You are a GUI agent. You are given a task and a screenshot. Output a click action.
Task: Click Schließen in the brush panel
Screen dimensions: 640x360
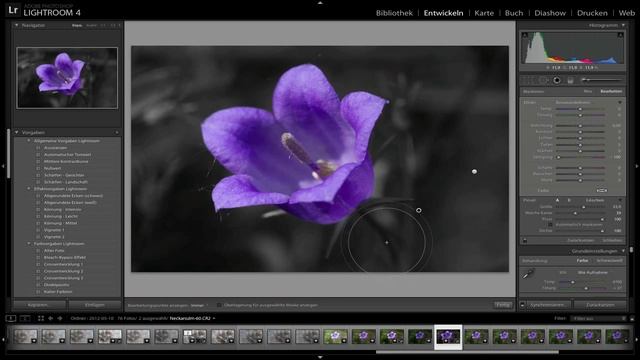(612, 240)
